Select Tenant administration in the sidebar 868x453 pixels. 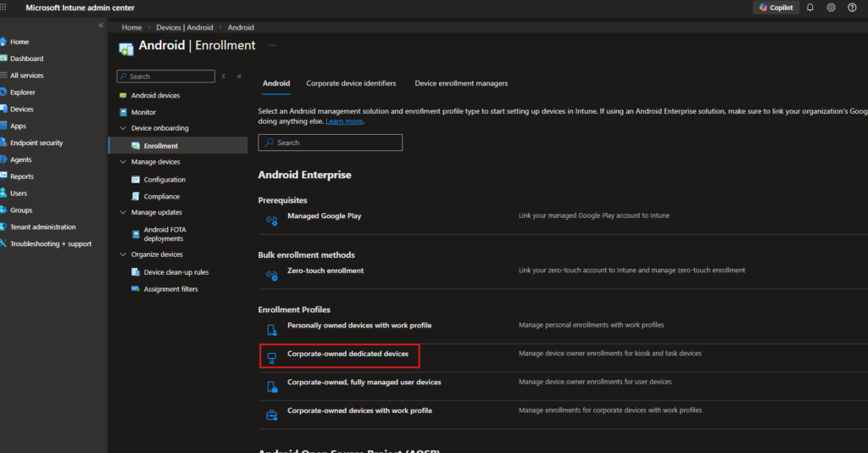(42, 227)
